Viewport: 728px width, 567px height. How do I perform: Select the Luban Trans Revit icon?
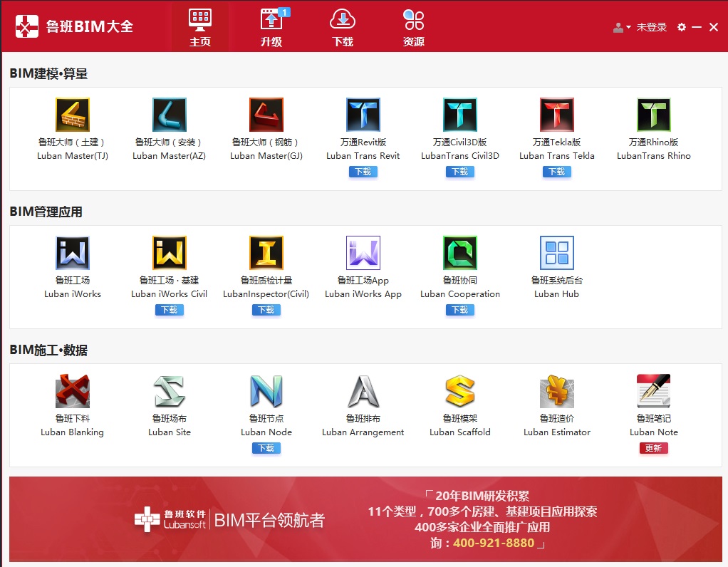[363, 115]
